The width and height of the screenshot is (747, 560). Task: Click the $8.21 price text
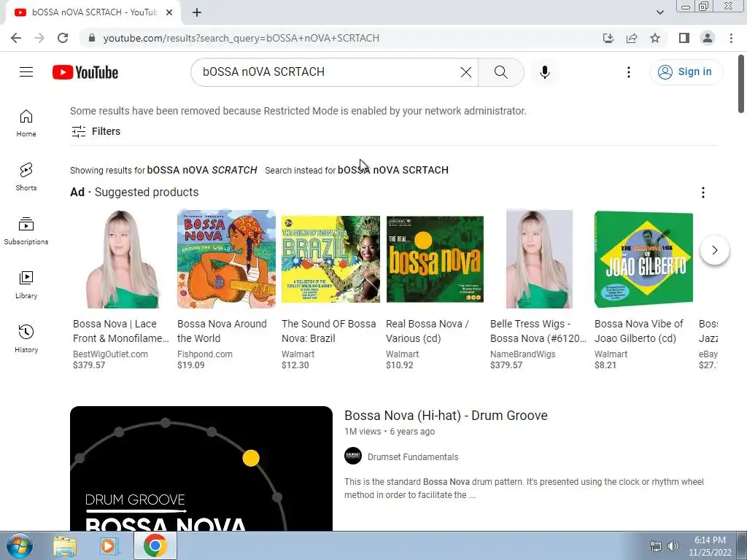[605, 365]
